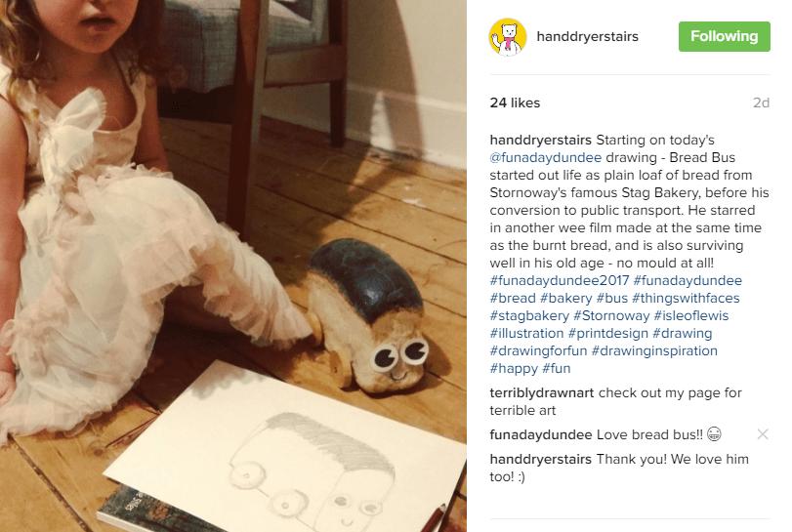Screen dimensions: 792x532
Task: Visit funadaydundee commenter profile
Action: (540, 435)
